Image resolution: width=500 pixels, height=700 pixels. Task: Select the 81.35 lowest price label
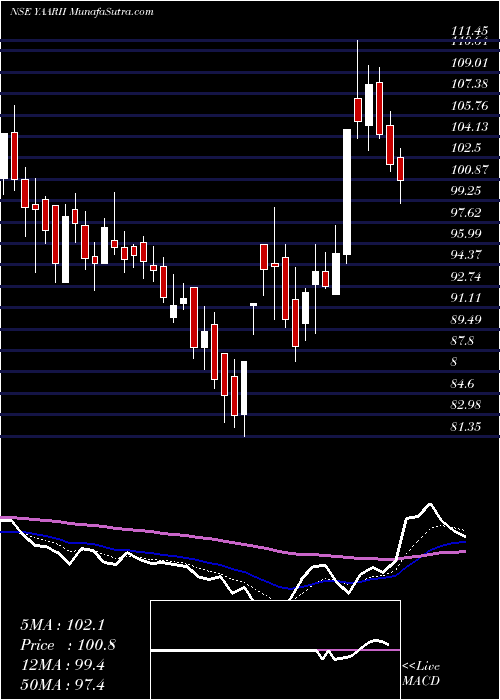[467, 427]
